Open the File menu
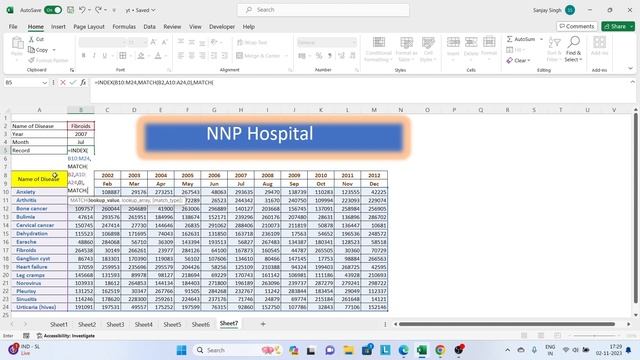The image size is (640, 360). click(13, 27)
